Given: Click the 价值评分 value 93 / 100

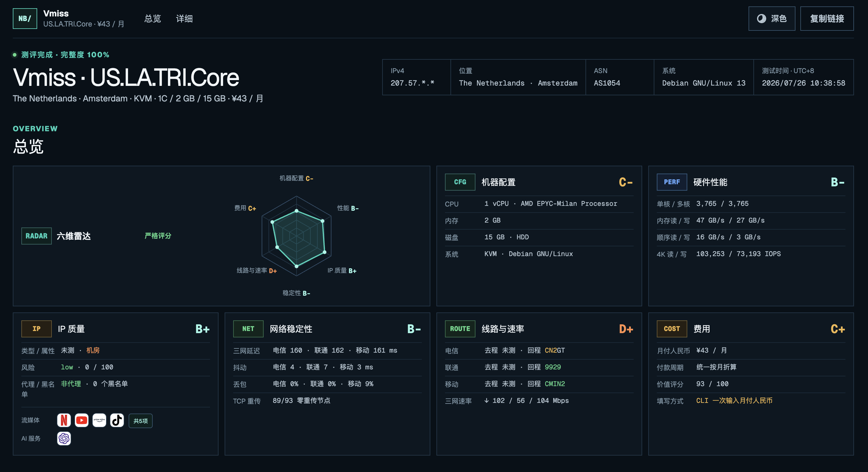Looking at the screenshot, I should click(x=712, y=384).
